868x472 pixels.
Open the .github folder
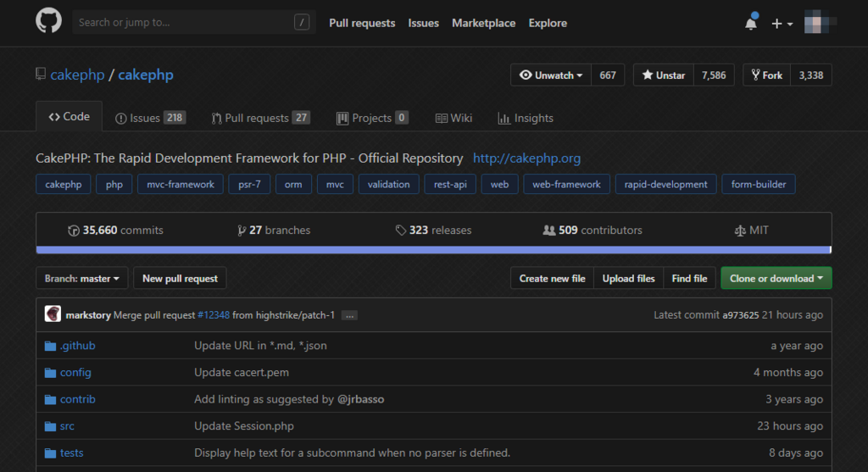tap(77, 346)
